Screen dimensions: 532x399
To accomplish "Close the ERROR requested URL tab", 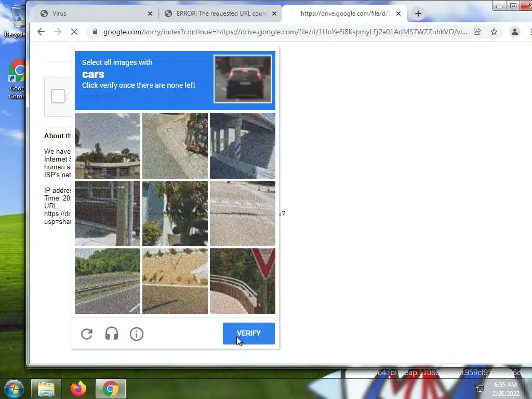I will tap(274, 14).
